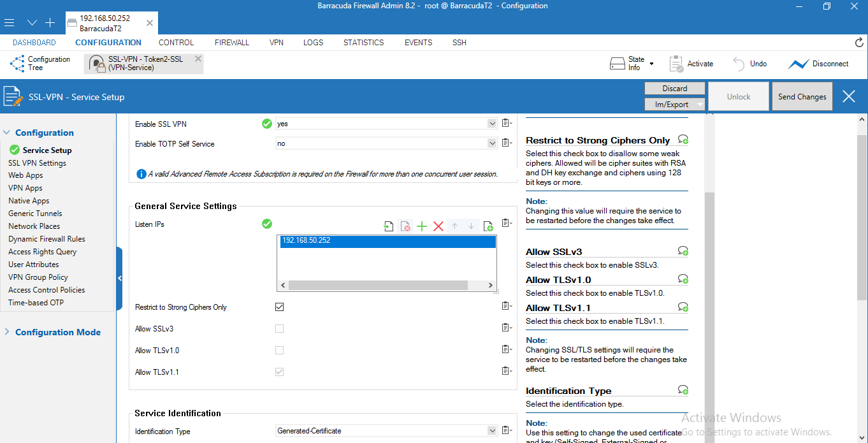Close the SSL-VPN Service Setup editor with X
Screen dimensions: 868x443
pos(849,96)
